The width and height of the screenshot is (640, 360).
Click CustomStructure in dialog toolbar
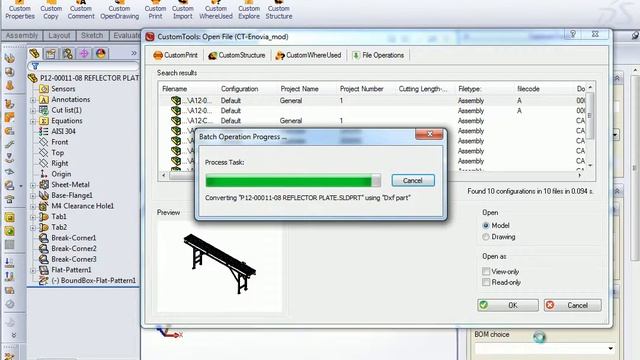[237, 55]
